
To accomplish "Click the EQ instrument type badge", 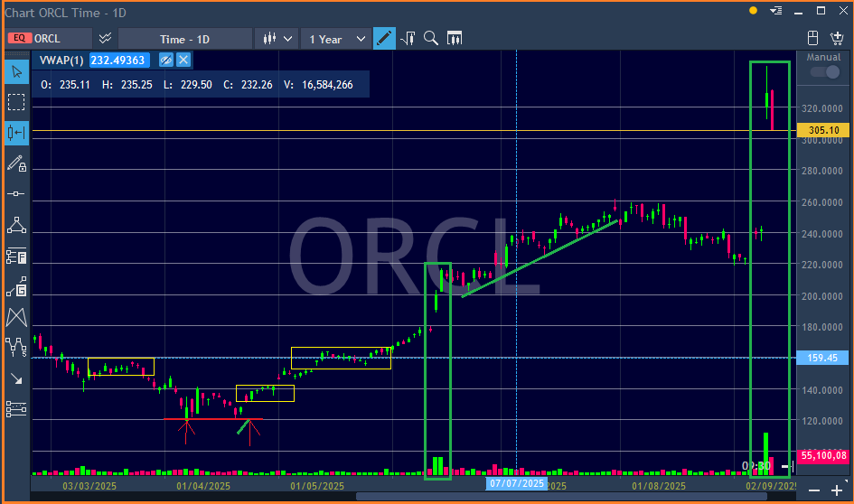I will pyautogui.click(x=19, y=38).
